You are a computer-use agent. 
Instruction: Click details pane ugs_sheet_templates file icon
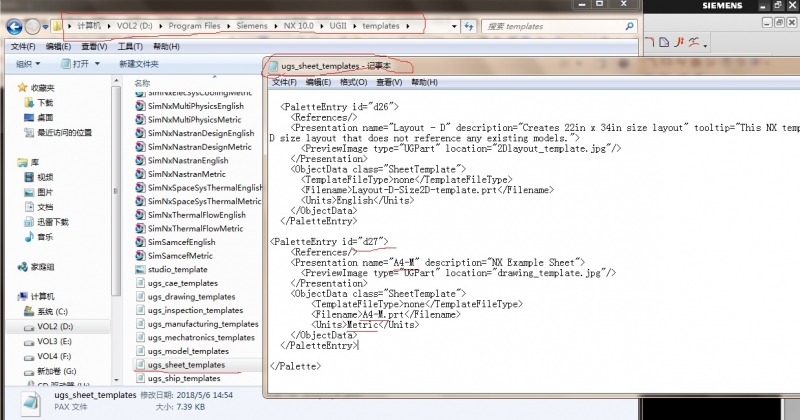31,402
